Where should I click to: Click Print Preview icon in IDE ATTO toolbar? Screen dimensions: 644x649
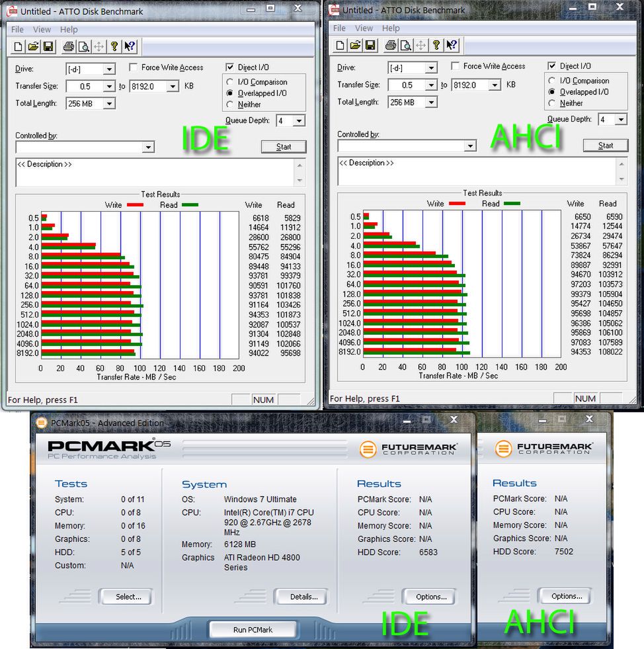point(84,46)
